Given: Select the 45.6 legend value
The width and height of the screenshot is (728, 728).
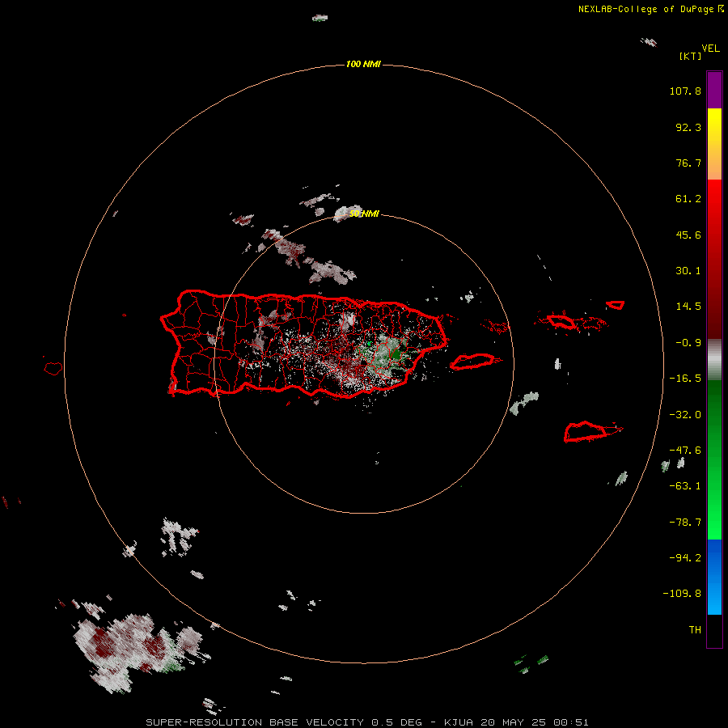Looking at the screenshot, I should (x=688, y=235).
